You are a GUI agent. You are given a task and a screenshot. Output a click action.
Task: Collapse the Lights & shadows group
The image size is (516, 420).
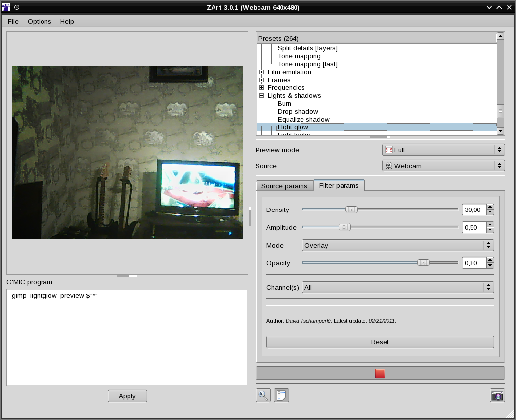coord(261,96)
